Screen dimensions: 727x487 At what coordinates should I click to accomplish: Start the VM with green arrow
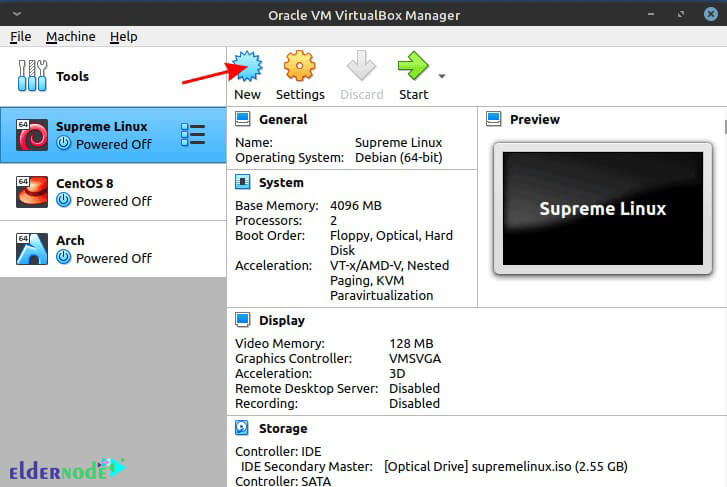point(413,66)
